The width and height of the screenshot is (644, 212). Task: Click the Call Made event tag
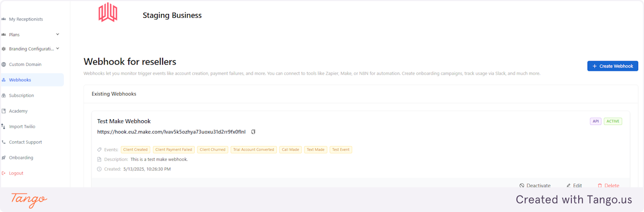click(290, 150)
